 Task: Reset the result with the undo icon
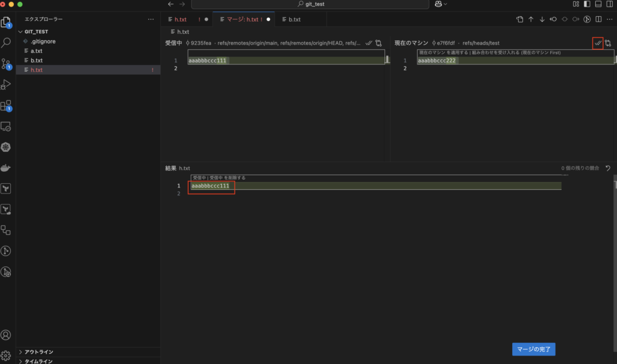point(608,168)
